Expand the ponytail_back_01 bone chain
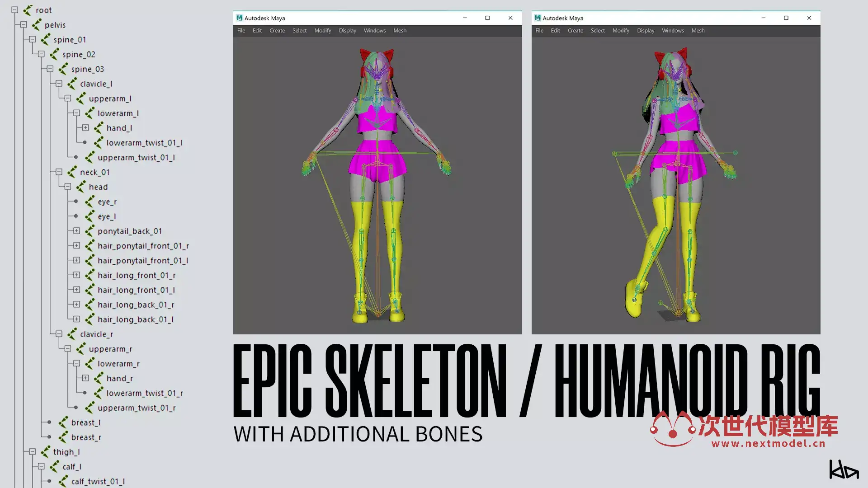The height and width of the screenshot is (488, 868). click(x=76, y=231)
